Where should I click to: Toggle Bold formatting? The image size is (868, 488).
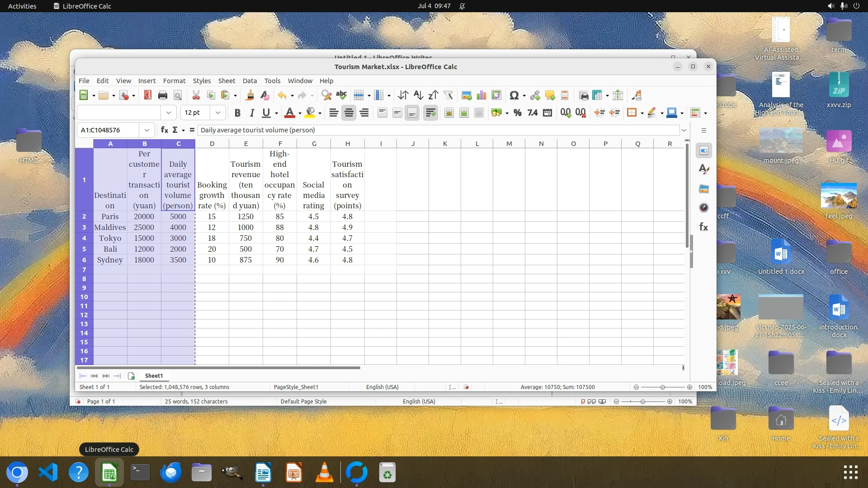point(237,113)
